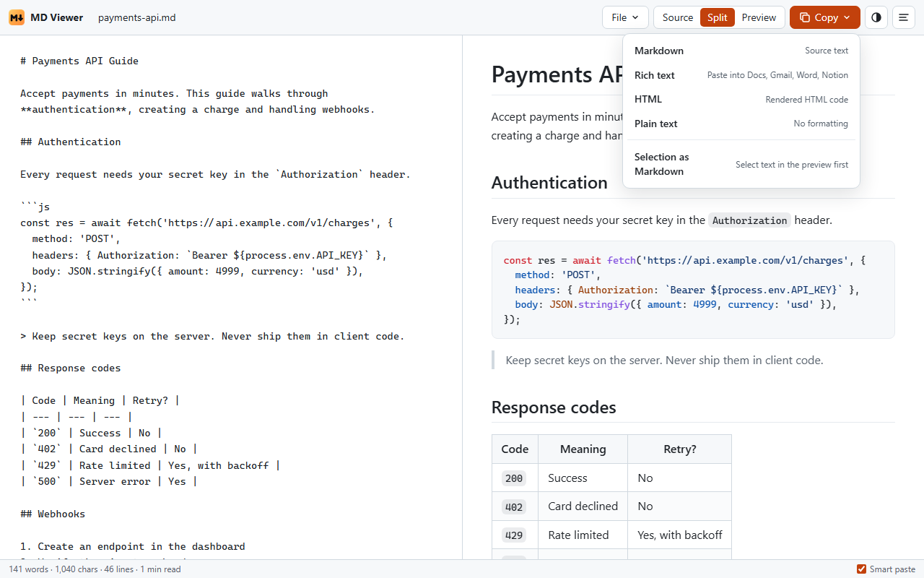Click the 'Retry?' table header

(680, 449)
